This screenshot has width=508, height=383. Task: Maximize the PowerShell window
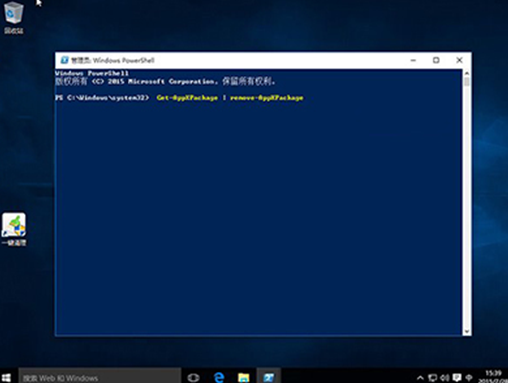click(x=436, y=60)
